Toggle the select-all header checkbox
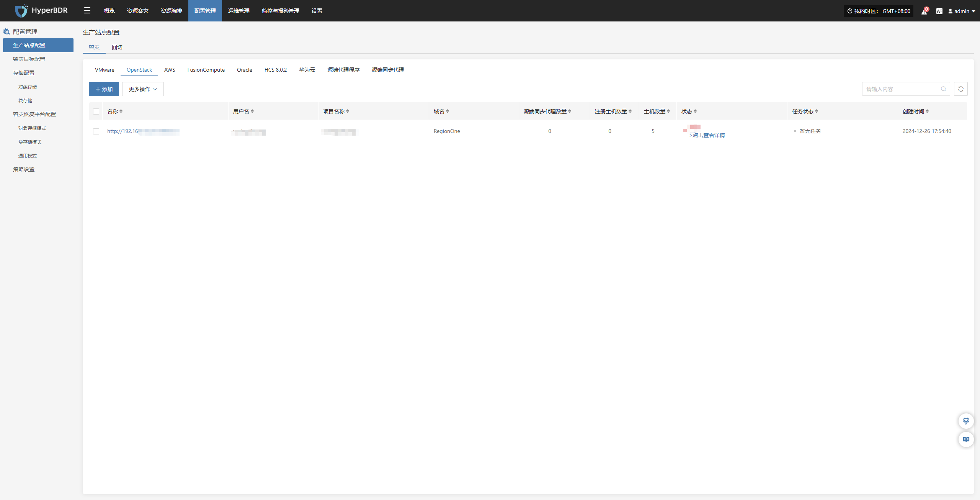Screen dimensions: 980x500 (96, 111)
